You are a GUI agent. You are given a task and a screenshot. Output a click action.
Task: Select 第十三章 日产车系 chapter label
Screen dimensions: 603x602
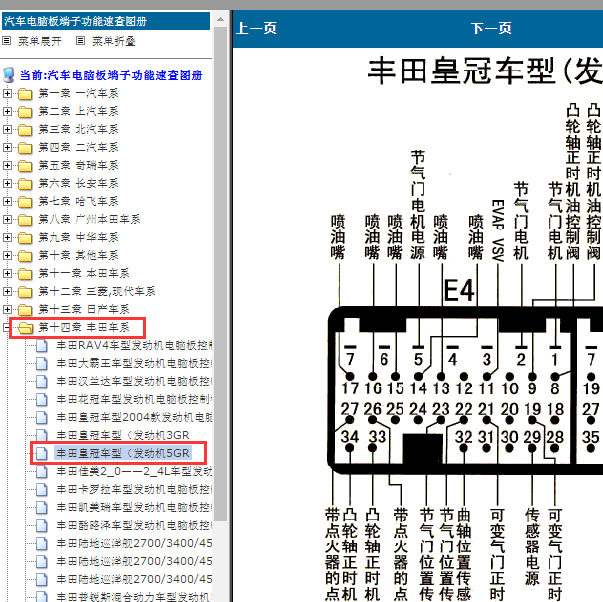[84, 309]
